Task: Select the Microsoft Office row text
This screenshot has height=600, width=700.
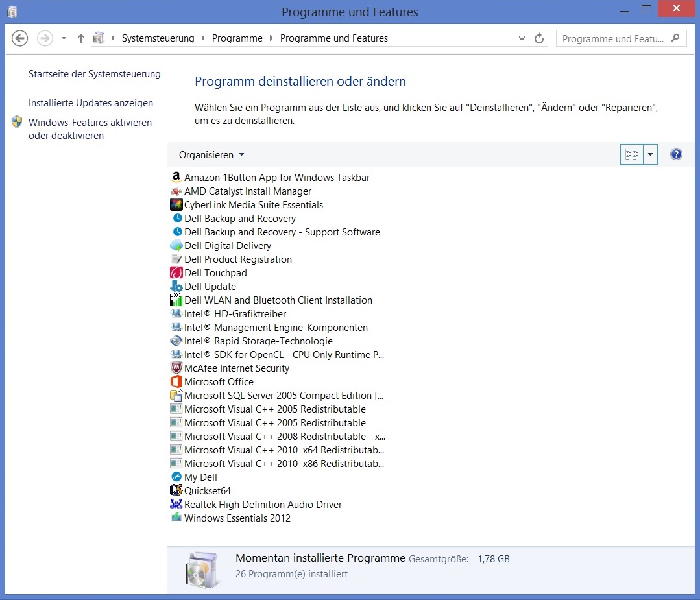Action: pyautogui.click(x=219, y=381)
